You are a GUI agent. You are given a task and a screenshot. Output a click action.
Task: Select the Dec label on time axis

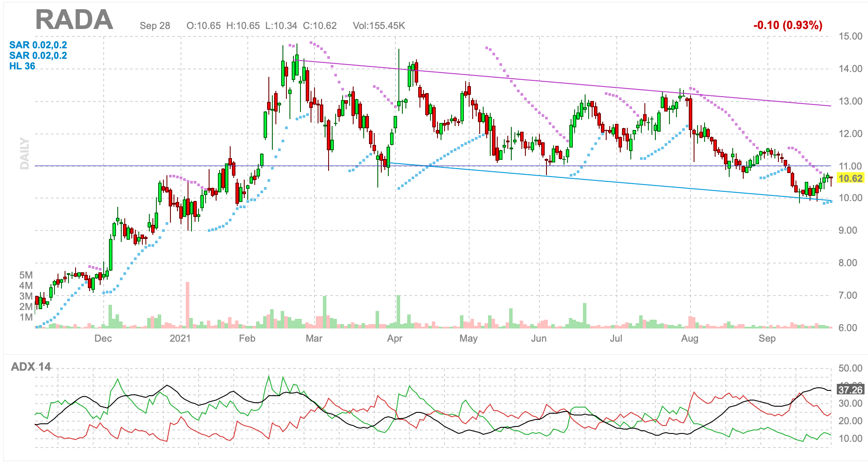coord(103,339)
